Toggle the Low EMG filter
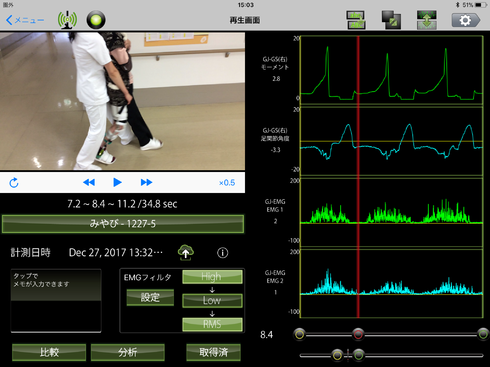Screen dimensions: 490x367 212,301
